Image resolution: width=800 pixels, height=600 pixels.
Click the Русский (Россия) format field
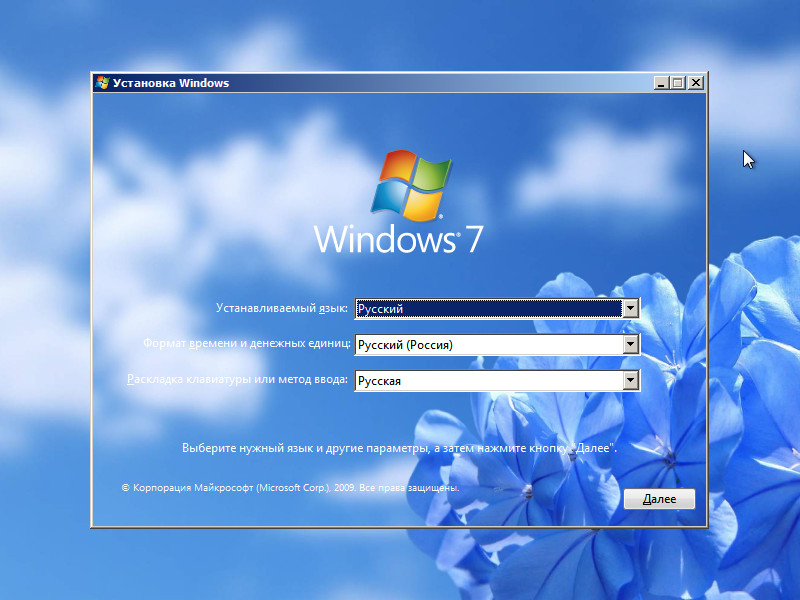click(x=488, y=345)
